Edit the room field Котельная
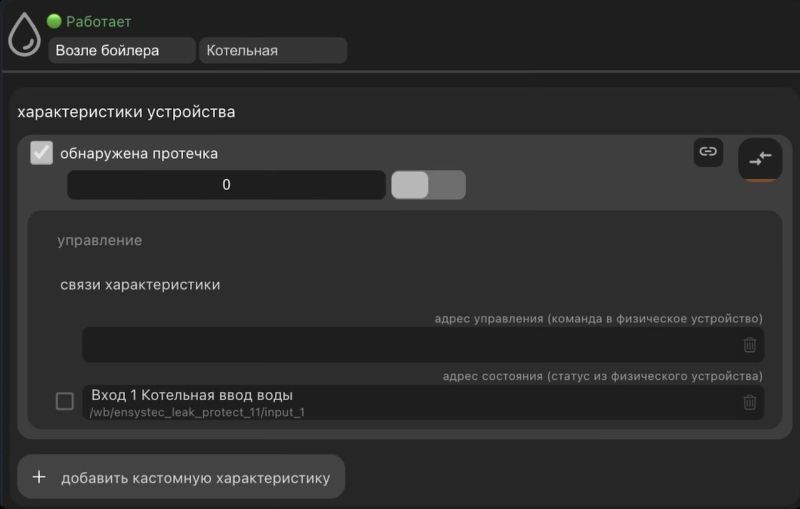Image resolution: width=800 pixels, height=509 pixels. point(273,50)
